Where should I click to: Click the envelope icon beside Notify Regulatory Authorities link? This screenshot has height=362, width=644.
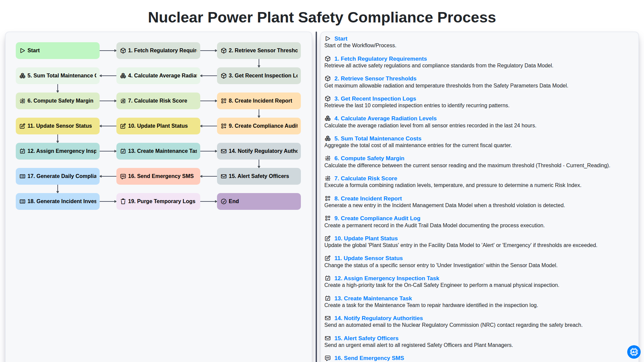[x=328, y=318]
